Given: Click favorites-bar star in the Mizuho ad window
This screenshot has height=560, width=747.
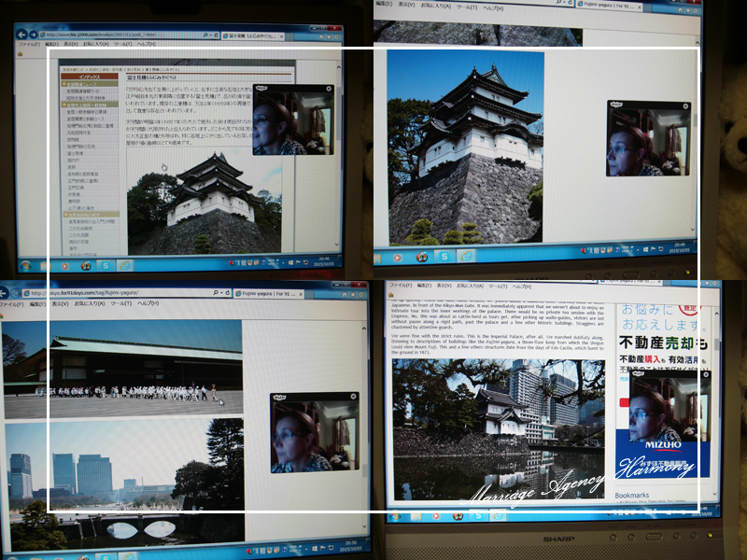Looking at the screenshot, I should pos(390,295).
